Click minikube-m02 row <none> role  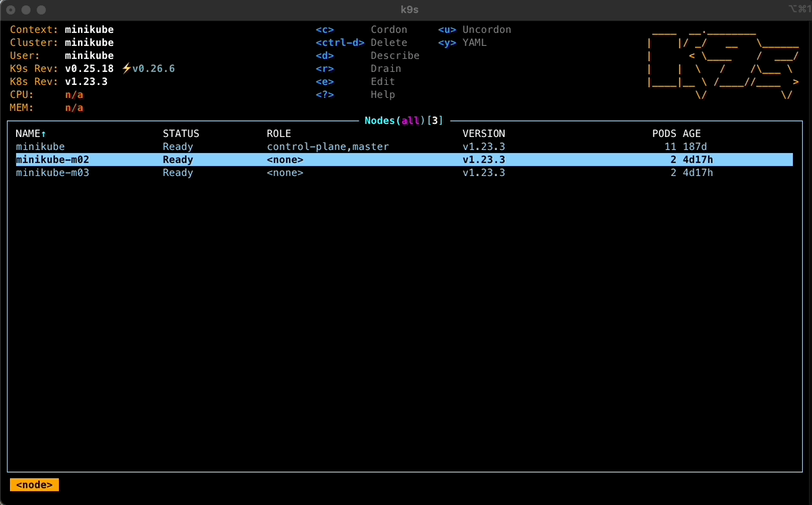pos(285,160)
